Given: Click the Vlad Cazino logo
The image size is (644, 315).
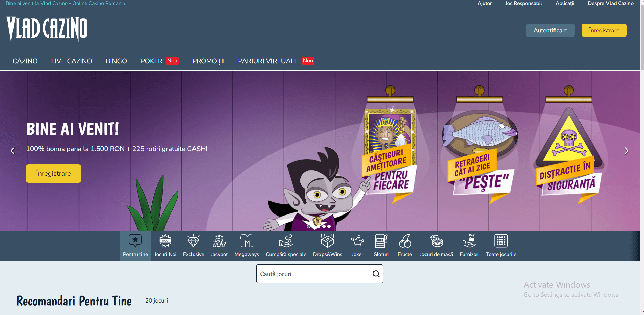Looking at the screenshot, I should point(47,29).
